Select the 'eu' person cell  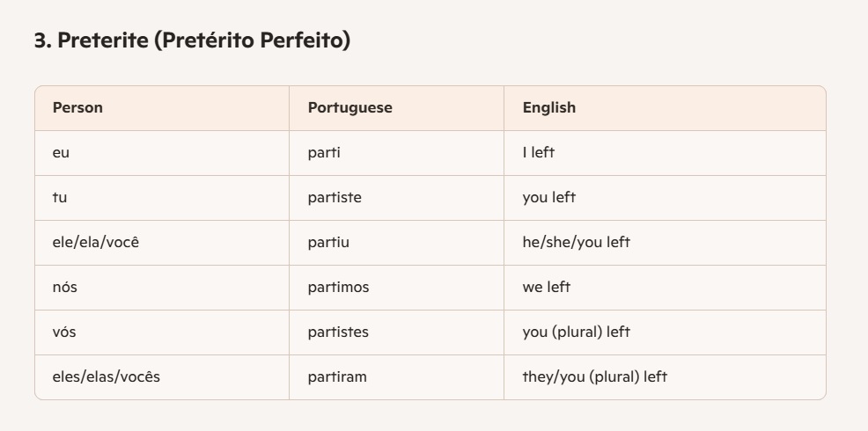[x=61, y=152]
